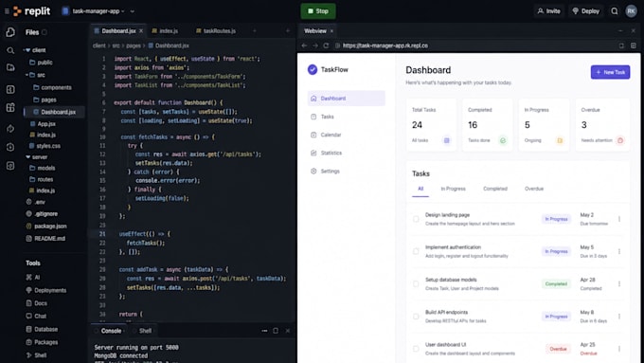The height and width of the screenshot is (363, 644).
Task: Open RK user avatar menu
Action: click(631, 11)
